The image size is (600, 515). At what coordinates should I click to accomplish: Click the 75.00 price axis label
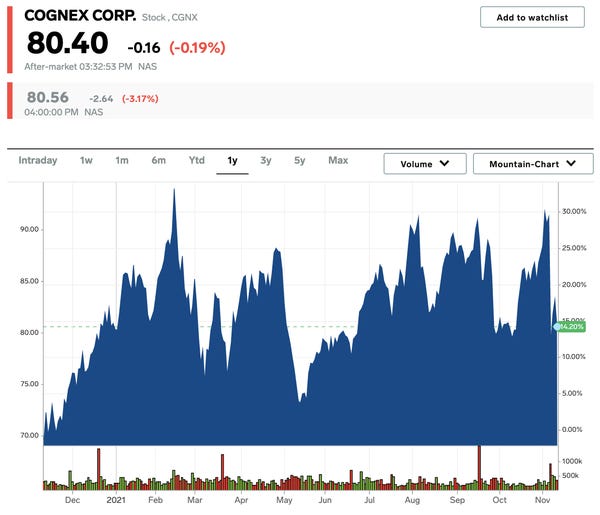[29, 384]
